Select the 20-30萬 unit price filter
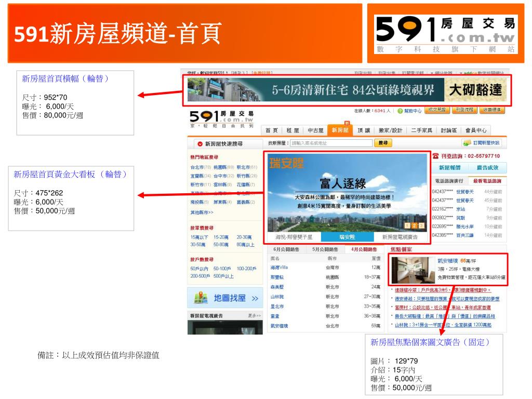This screenshot has width=532, height=399. pos(244,237)
